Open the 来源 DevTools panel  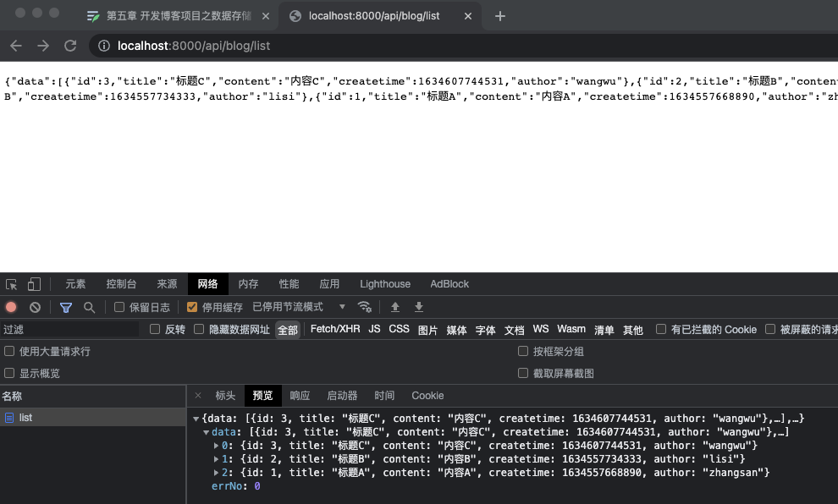167,284
